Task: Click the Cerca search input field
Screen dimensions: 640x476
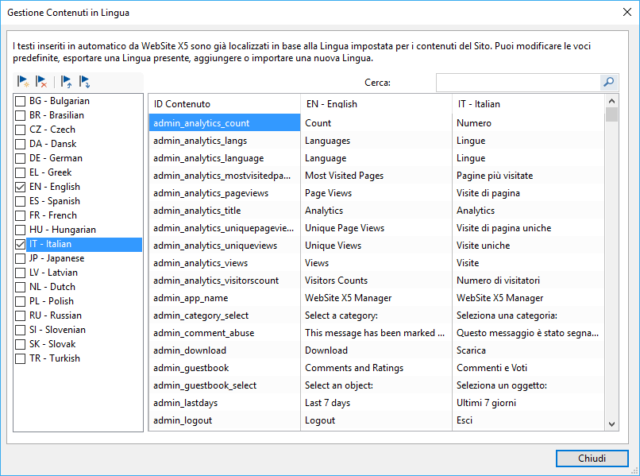Action: coord(517,82)
